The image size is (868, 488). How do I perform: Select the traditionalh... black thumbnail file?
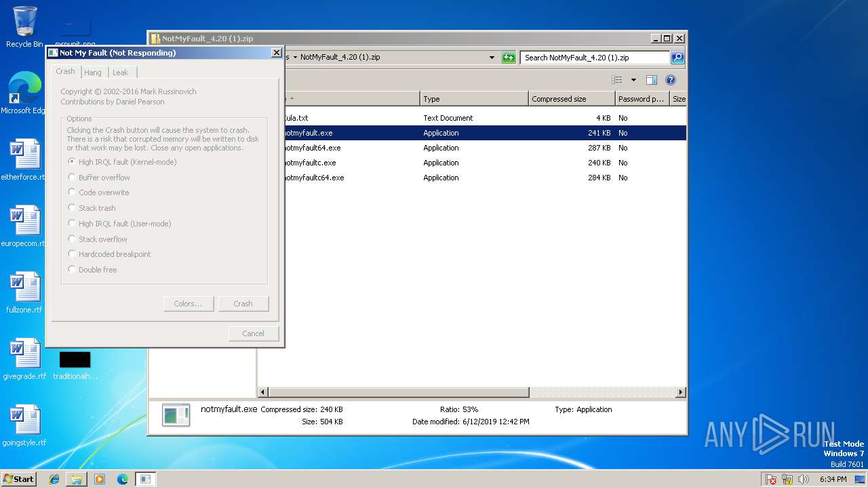pos(75,365)
